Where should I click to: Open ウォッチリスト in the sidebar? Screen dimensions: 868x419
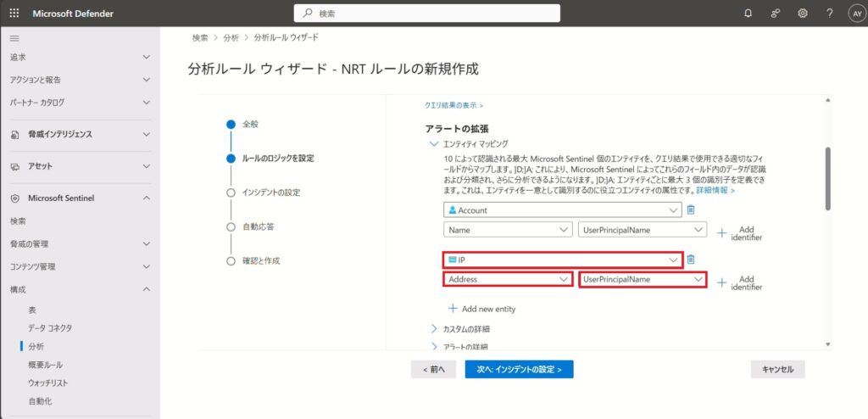point(47,383)
